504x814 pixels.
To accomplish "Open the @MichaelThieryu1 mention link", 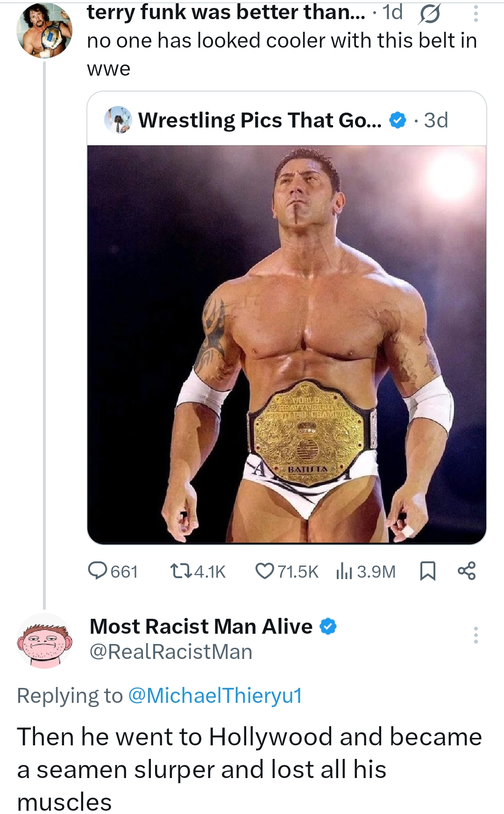I will tap(215, 695).
